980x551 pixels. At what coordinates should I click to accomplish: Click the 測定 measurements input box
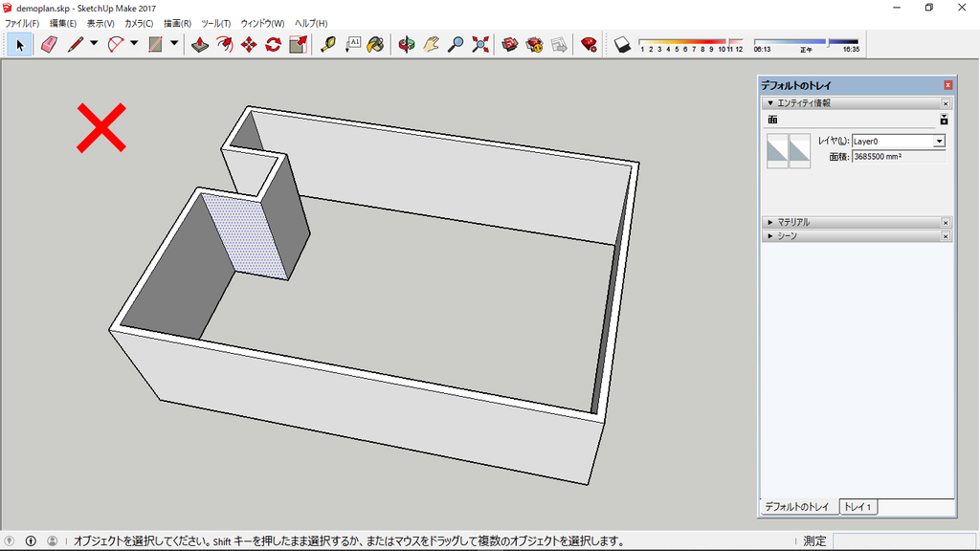click(903, 541)
